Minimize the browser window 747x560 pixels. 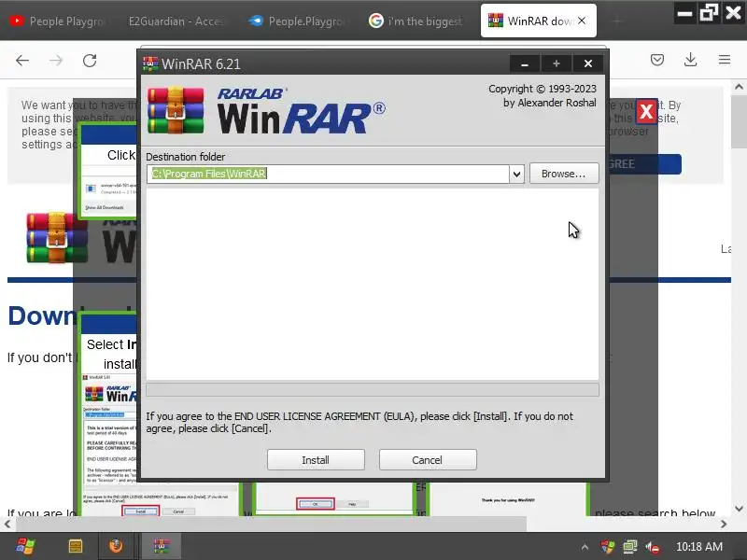point(684,13)
